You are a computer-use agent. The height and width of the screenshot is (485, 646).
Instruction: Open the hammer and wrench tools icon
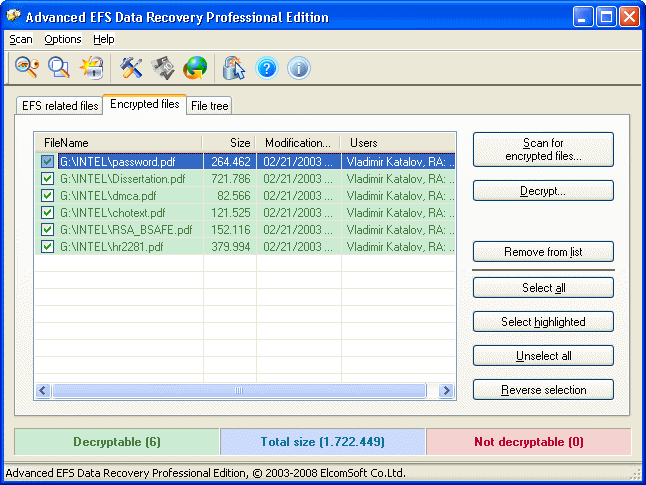click(132, 67)
